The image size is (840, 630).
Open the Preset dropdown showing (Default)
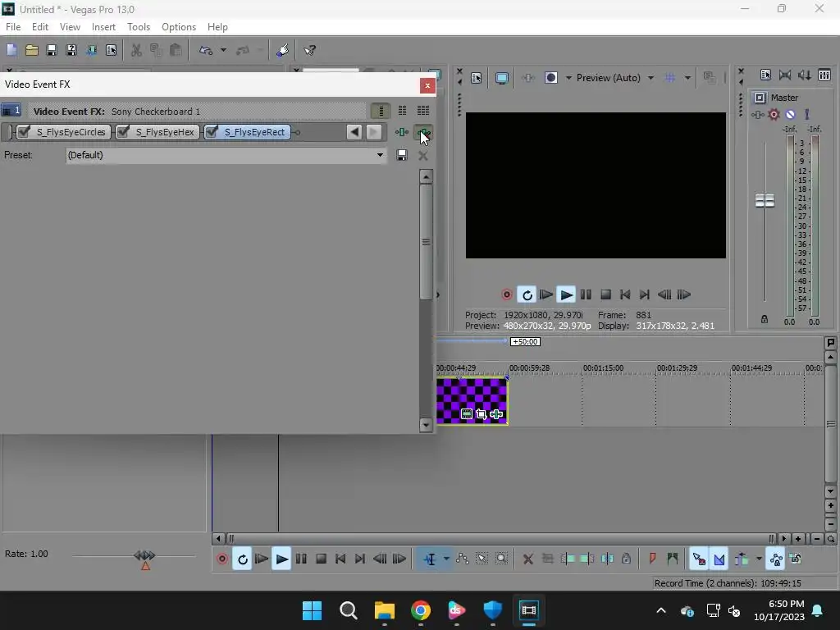(226, 155)
